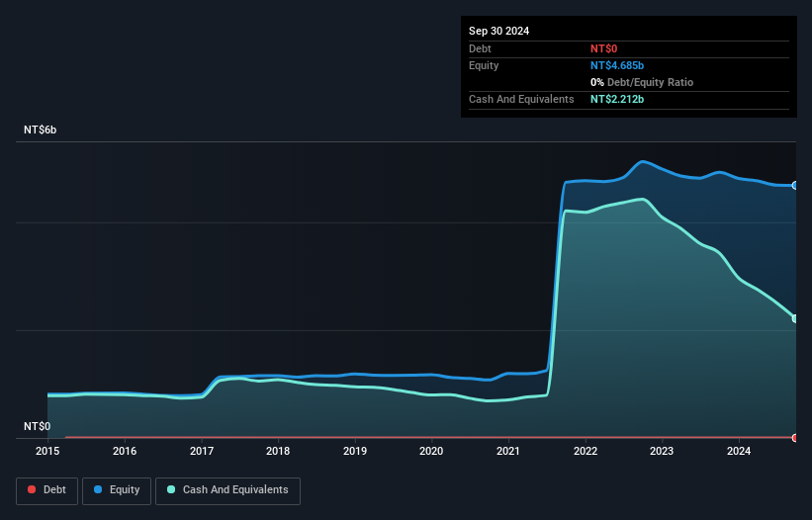Click the 2017 axis label
812x520 pixels.
202,451
